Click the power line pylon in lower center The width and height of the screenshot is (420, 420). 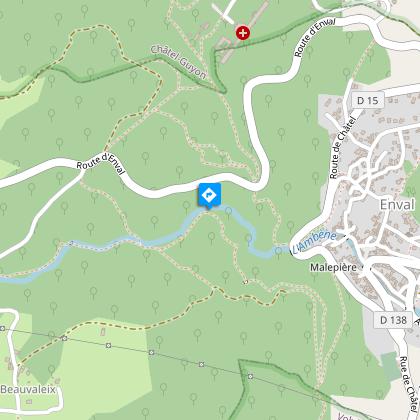[x=201, y=364]
